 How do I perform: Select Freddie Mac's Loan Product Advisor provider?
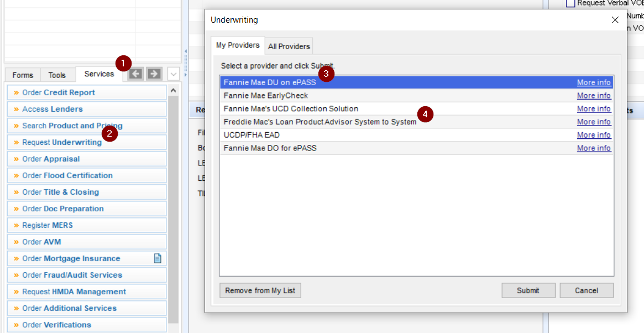[x=320, y=122]
